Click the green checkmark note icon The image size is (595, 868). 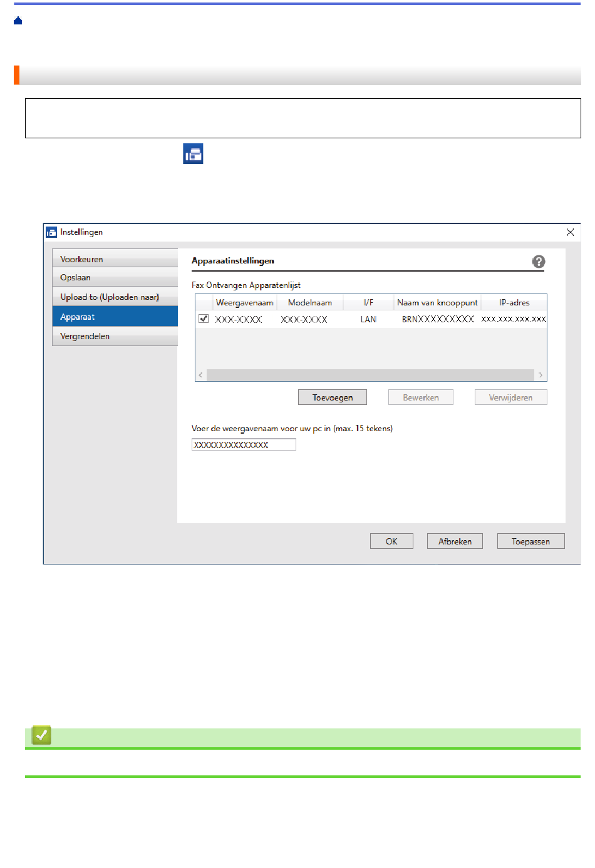[41, 735]
